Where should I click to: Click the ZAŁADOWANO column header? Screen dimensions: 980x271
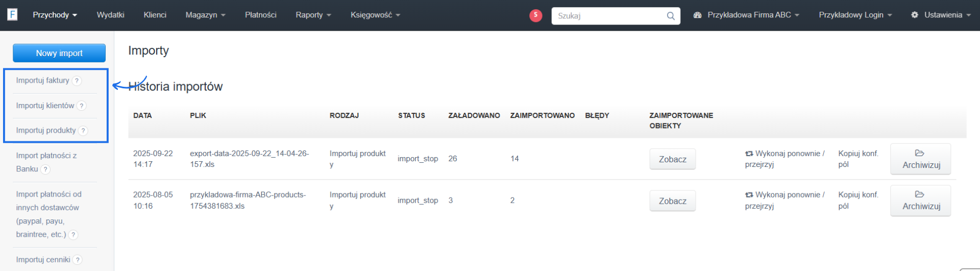coord(474,116)
